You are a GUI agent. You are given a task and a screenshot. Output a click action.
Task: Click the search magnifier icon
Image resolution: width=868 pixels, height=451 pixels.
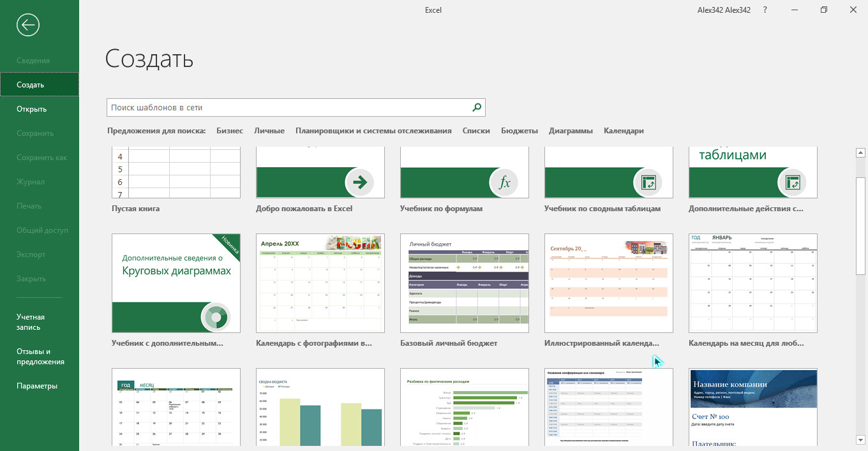tap(476, 108)
